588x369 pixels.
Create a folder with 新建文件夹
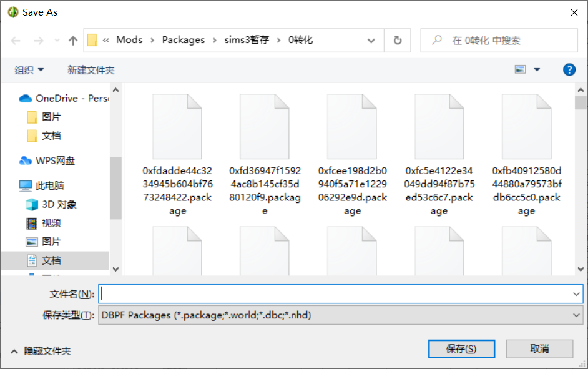point(91,70)
